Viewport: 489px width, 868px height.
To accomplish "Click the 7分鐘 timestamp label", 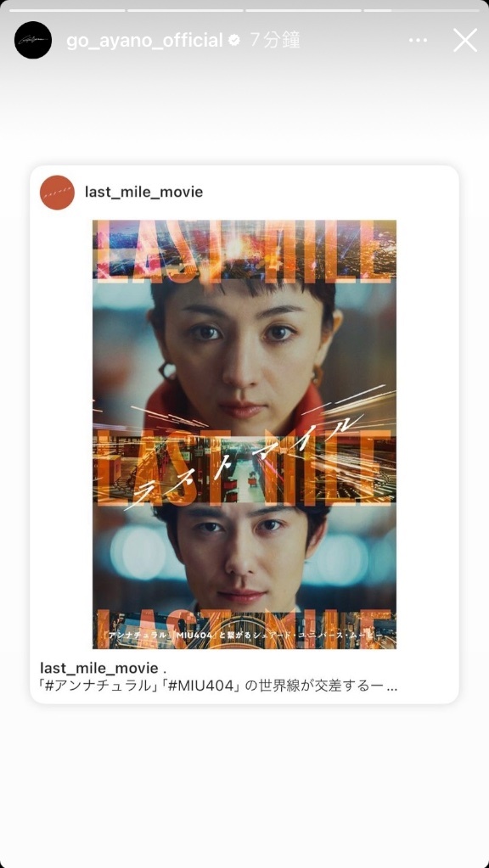I will [x=274, y=41].
